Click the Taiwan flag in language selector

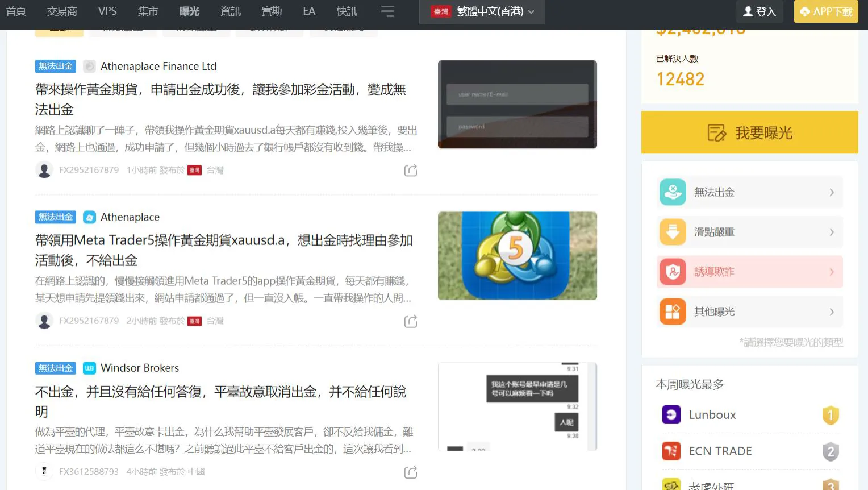pos(441,11)
